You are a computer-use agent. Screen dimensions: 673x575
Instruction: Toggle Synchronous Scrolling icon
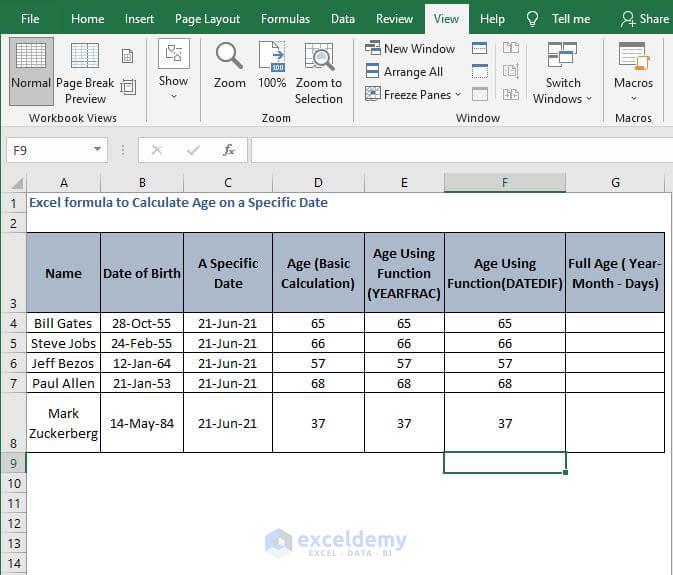click(511, 71)
